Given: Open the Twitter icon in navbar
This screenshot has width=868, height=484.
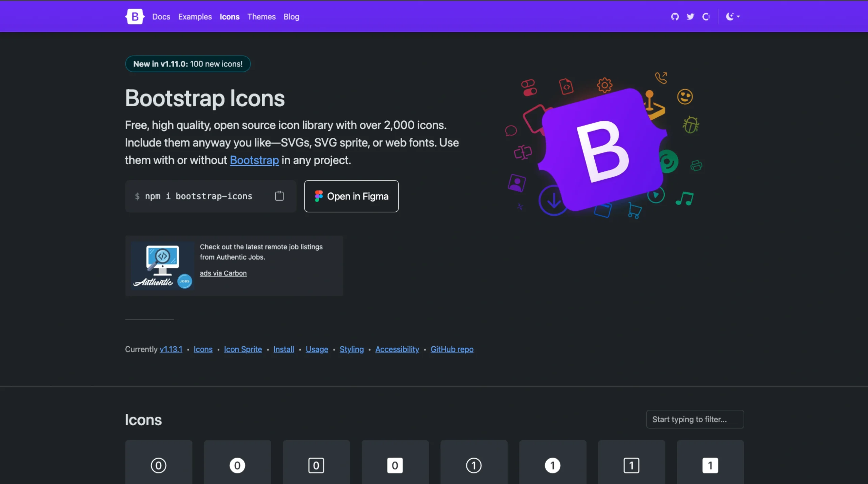Looking at the screenshot, I should pyautogui.click(x=690, y=17).
